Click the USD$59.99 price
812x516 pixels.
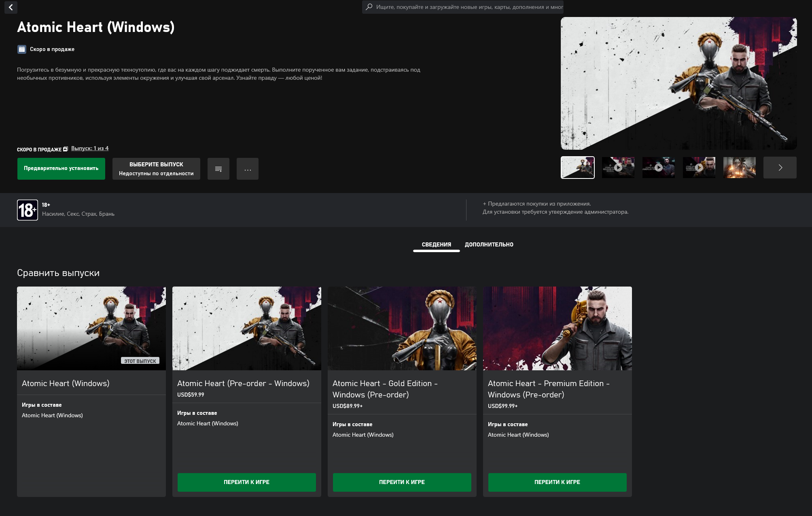tap(191, 395)
